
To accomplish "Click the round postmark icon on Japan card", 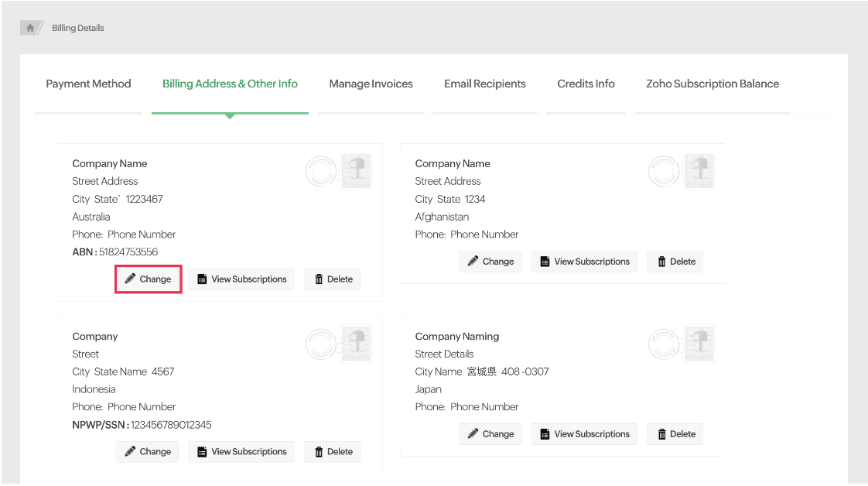I will [x=664, y=344].
